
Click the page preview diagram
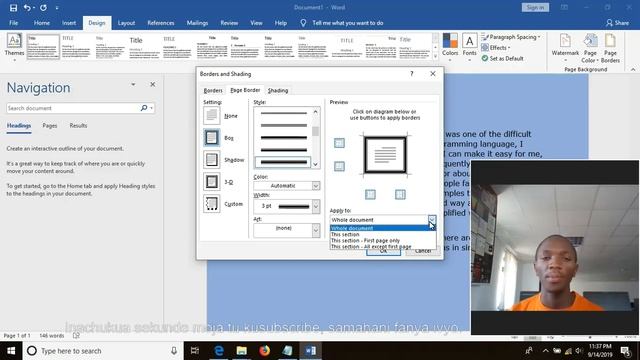[x=385, y=155]
